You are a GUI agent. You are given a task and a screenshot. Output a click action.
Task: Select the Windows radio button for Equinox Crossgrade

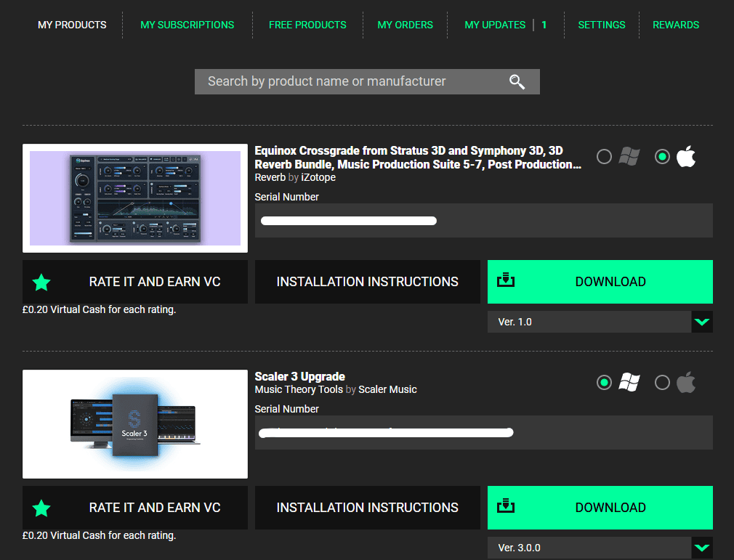(604, 157)
